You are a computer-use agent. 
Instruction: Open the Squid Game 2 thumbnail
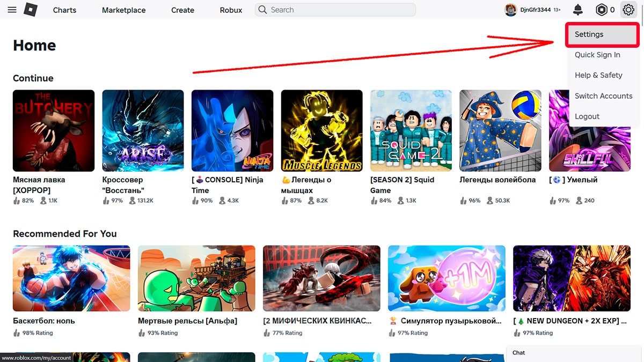point(411,131)
